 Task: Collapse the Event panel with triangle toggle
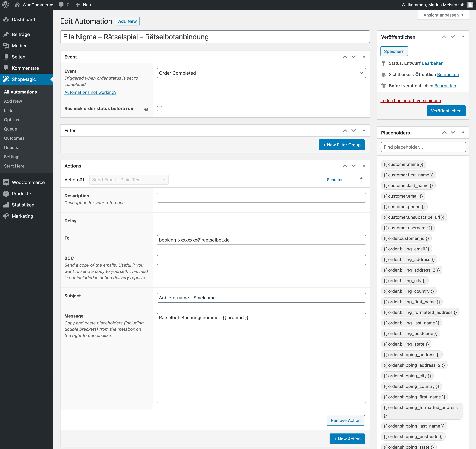364,57
